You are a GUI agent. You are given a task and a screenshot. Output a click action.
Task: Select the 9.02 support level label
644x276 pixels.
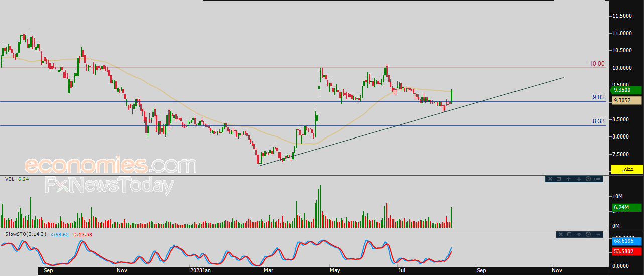coord(598,97)
